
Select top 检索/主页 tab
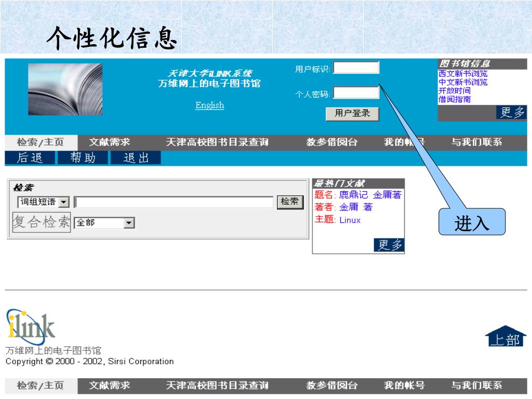point(41,142)
